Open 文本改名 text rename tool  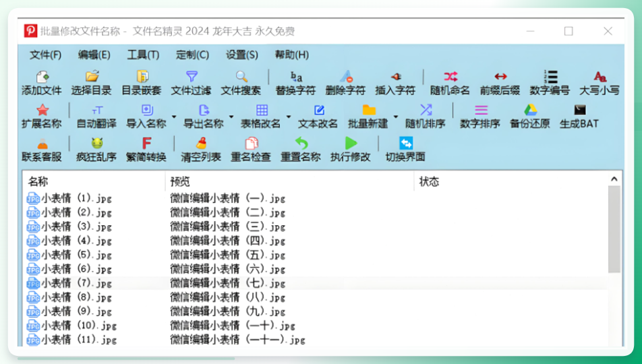[x=318, y=117]
